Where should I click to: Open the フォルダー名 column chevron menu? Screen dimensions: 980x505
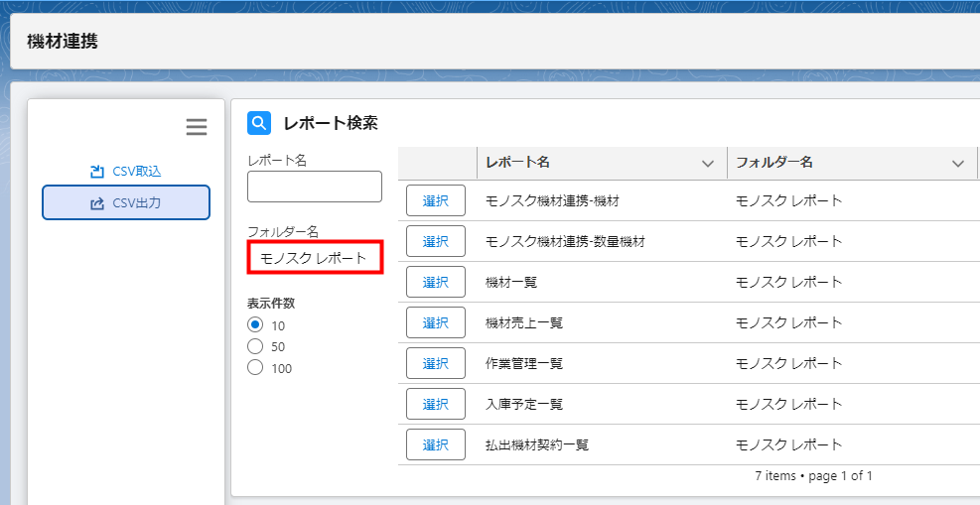pos(957,163)
